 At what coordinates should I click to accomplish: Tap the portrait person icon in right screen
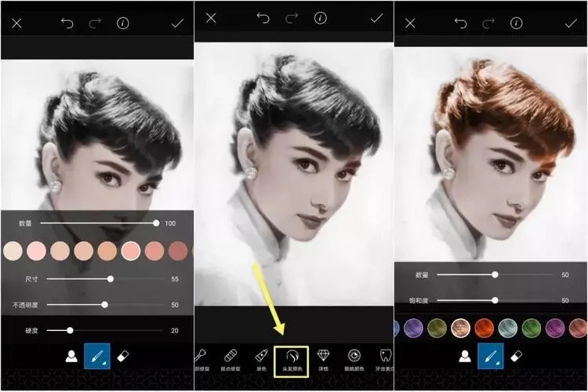coord(466,356)
